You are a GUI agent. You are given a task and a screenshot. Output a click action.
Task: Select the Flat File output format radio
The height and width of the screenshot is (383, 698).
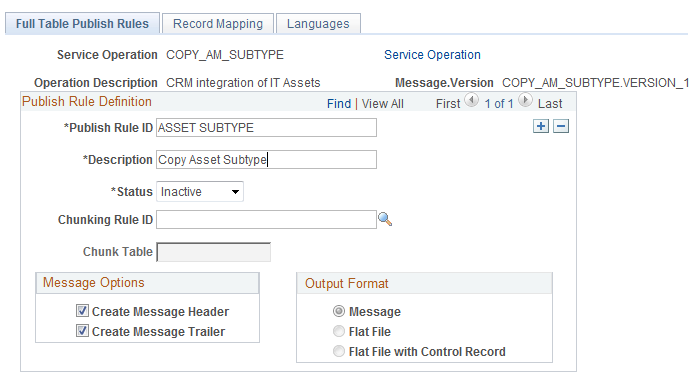tap(339, 331)
